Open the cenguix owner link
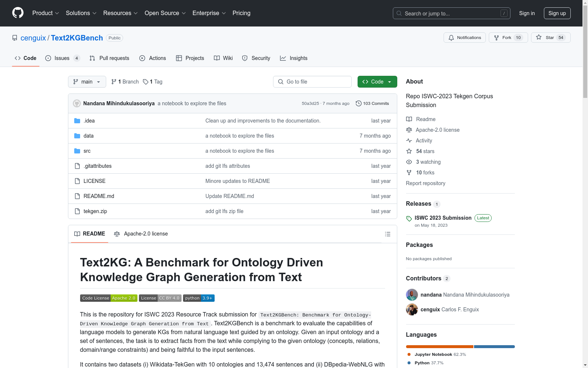 [33, 38]
